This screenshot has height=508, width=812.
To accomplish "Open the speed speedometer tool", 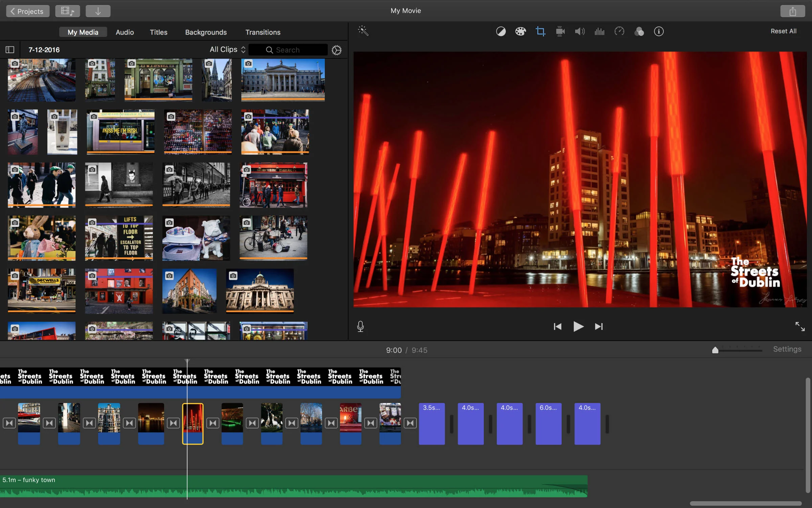I will point(619,31).
